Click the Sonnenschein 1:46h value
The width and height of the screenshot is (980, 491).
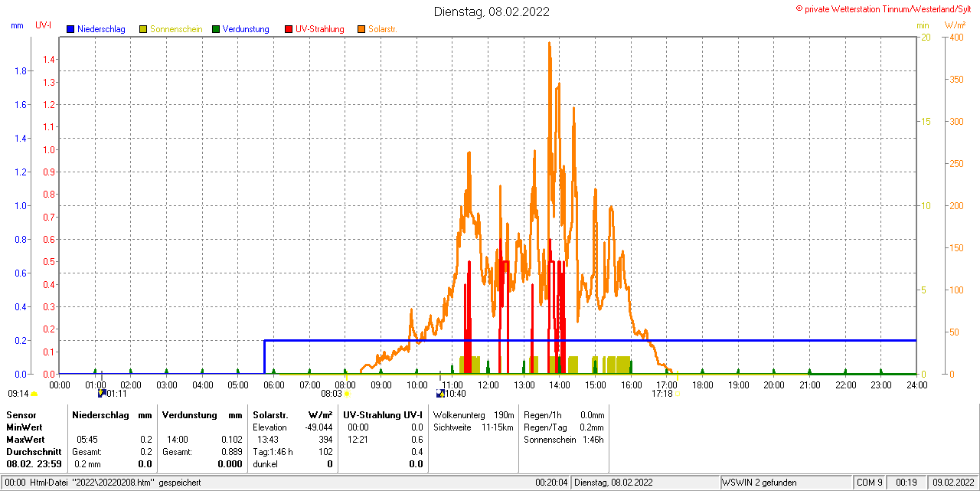click(592, 440)
